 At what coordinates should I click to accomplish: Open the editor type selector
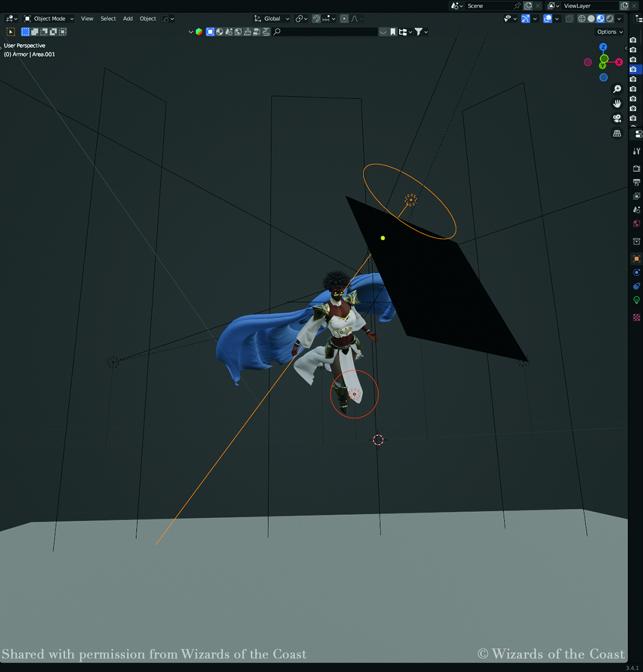pyautogui.click(x=10, y=19)
